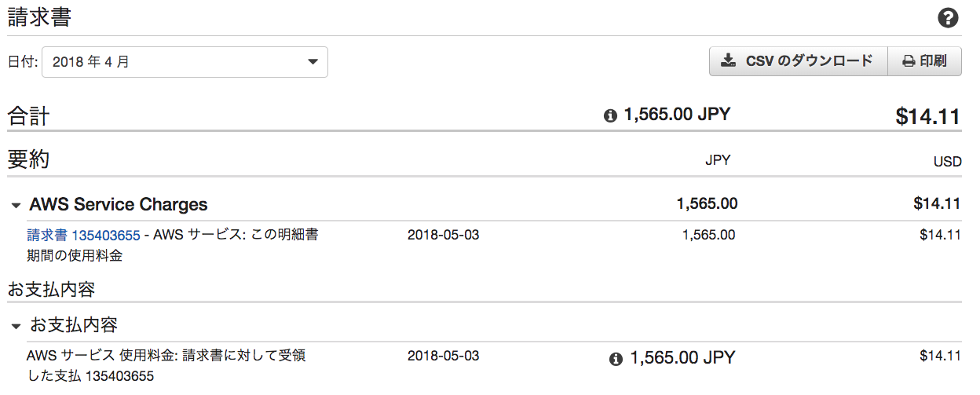Collapse the お支払内容 section triangle
980x395 pixels.
point(16,326)
